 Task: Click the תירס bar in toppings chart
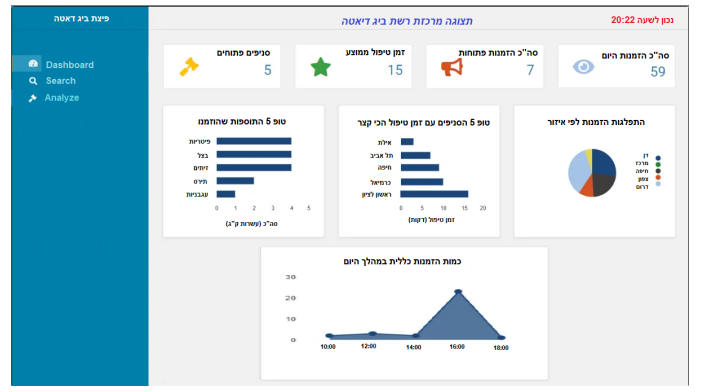click(235, 181)
